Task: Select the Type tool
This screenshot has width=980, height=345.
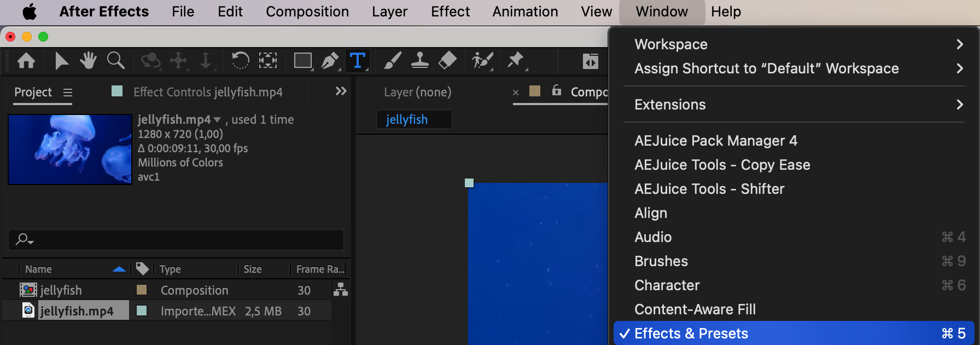Action: coord(358,60)
